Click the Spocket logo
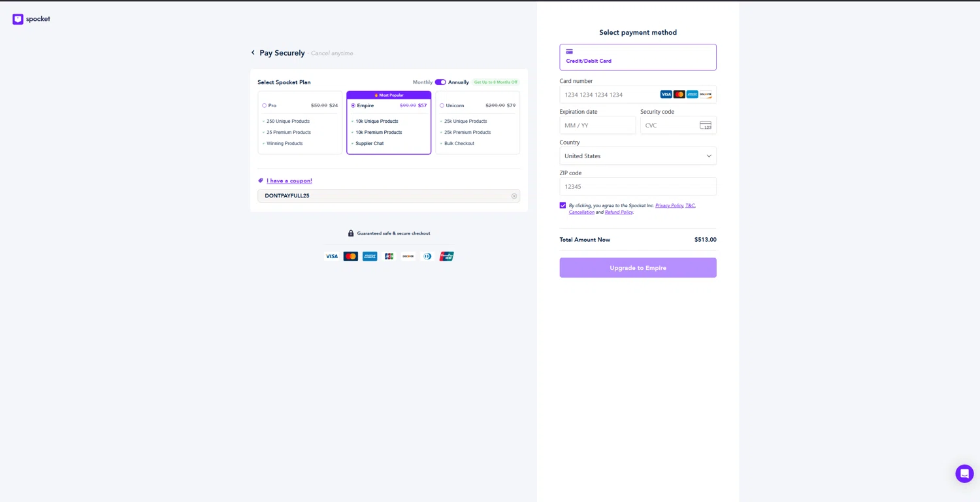This screenshot has width=980, height=502. pyautogui.click(x=31, y=19)
